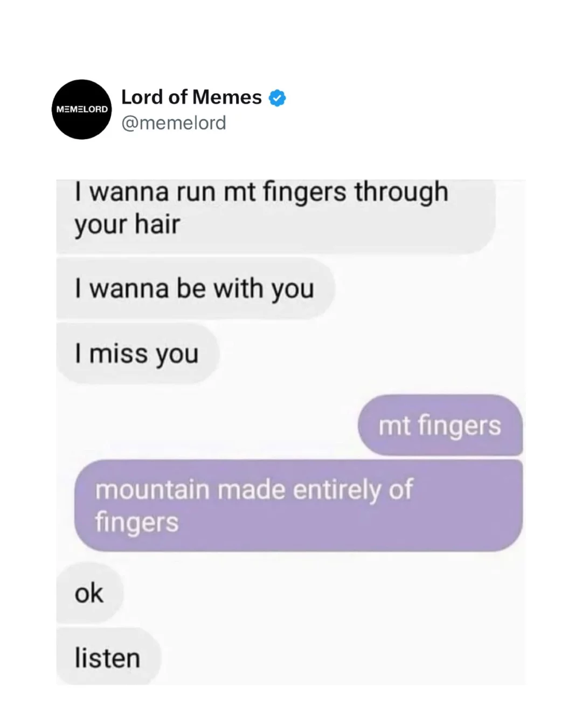This screenshot has width=582, height=728.
Task: Click the MEMELORD profile avatar
Action: (82, 109)
